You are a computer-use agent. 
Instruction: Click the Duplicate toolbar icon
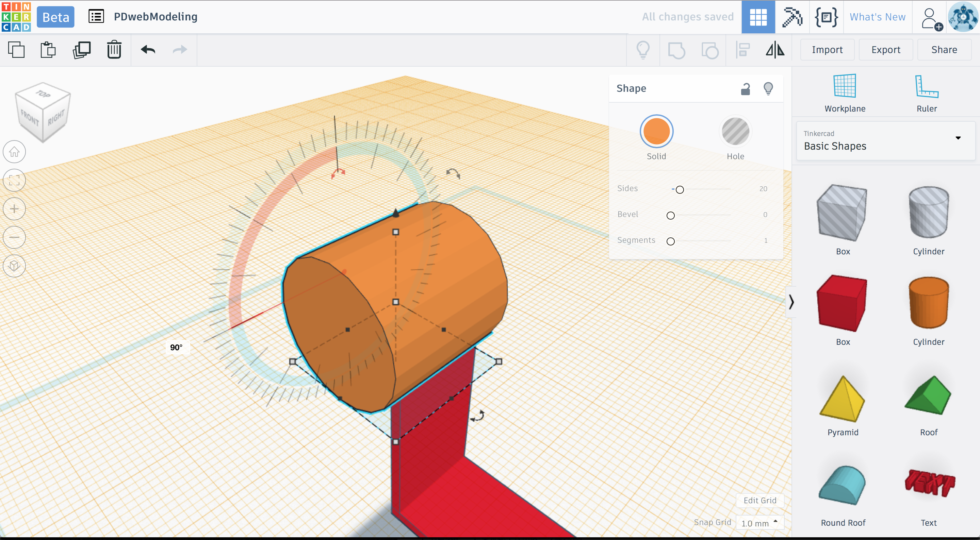click(81, 50)
